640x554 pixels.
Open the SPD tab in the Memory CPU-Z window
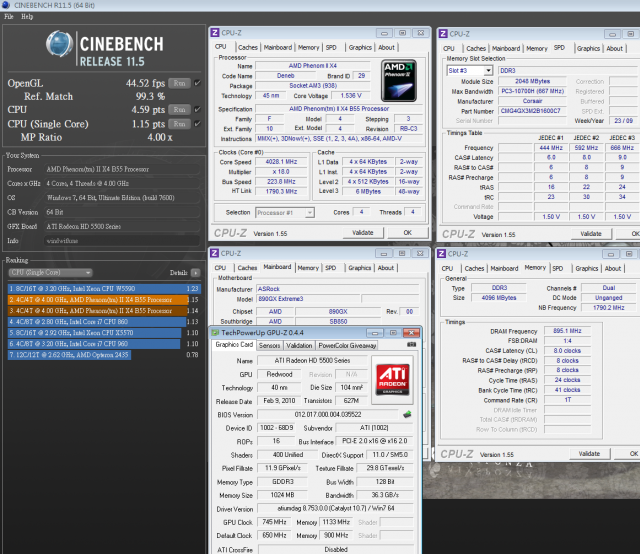coord(558,269)
